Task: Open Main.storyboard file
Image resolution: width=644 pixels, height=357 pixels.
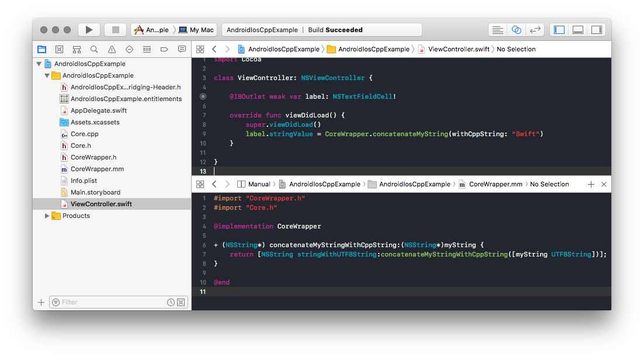Action: (95, 192)
